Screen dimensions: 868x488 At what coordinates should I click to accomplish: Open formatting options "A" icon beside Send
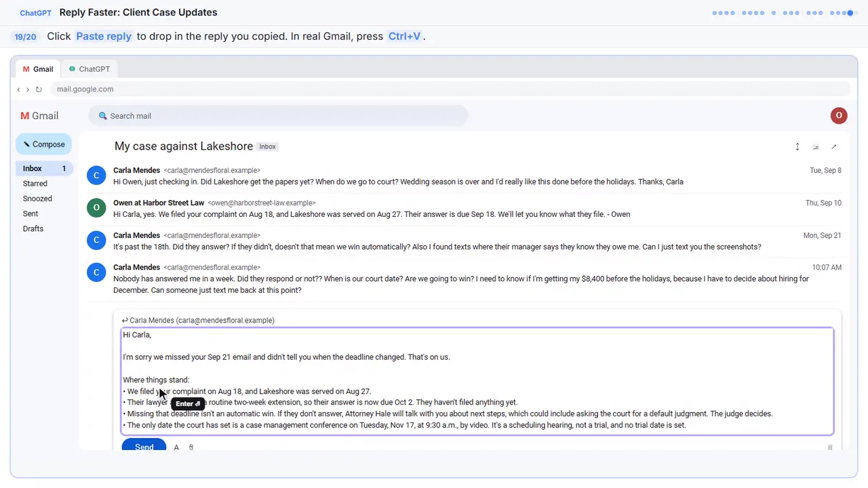[x=176, y=447]
